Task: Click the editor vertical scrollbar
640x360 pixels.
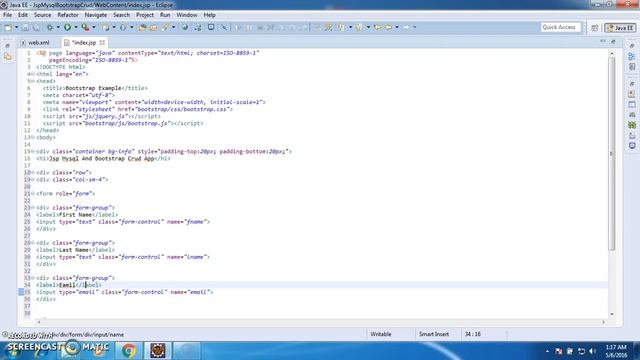Action: [x=611, y=154]
